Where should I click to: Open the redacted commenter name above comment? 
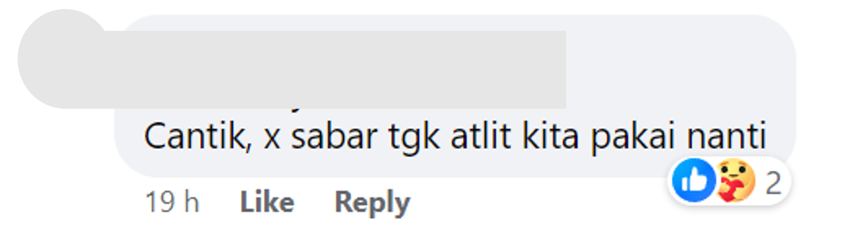(335, 69)
